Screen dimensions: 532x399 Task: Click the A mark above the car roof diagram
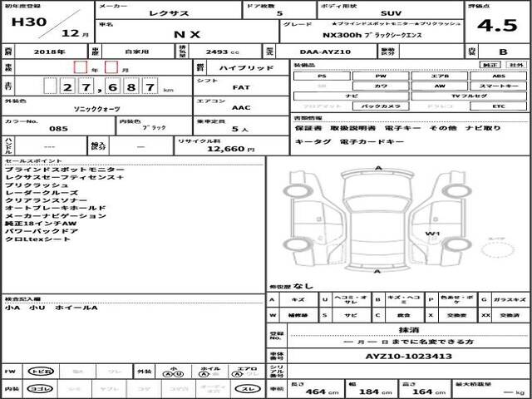(x=379, y=167)
